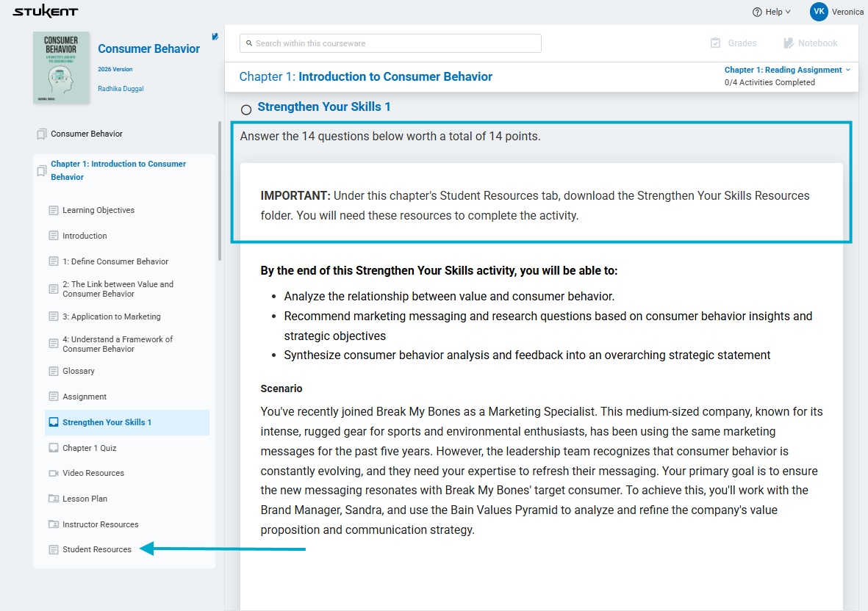Type in the courseware search field
The height and width of the screenshot is (611, 868).
click(x=390, y=43)
